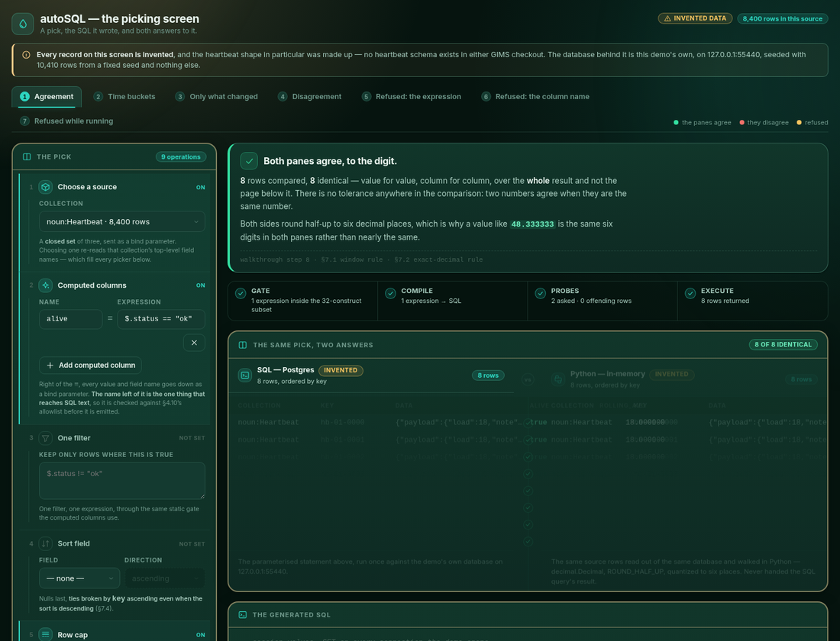840x641 pixels.
Task: Click the terminal icon beside SQL — Postgres
Action: tap(245, 375)
